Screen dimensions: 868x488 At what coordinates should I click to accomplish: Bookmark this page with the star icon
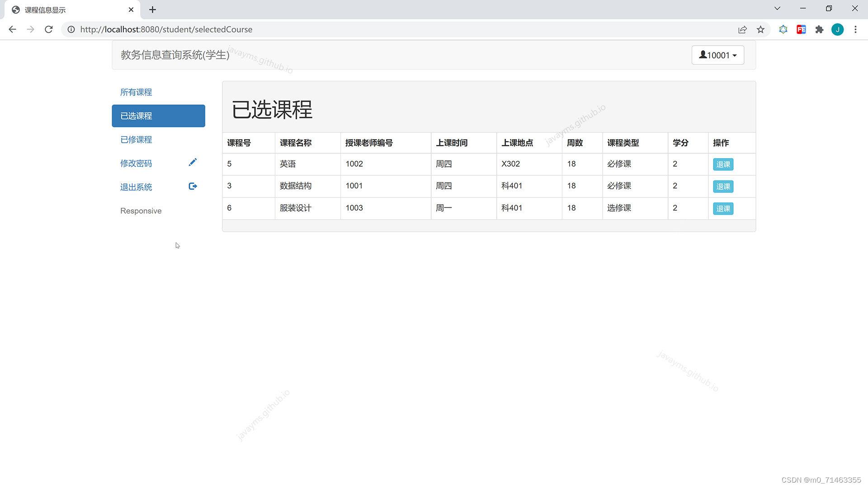[760, 29]
